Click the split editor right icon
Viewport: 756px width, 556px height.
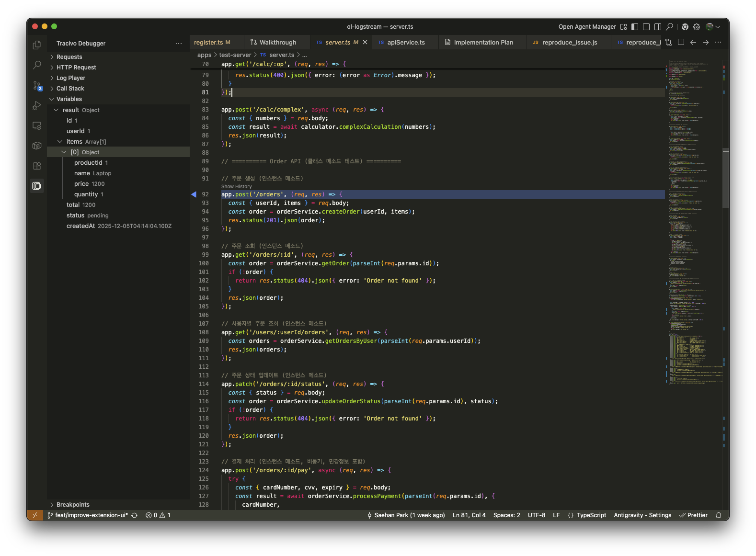pyautogui.click(x=681, y=42)
